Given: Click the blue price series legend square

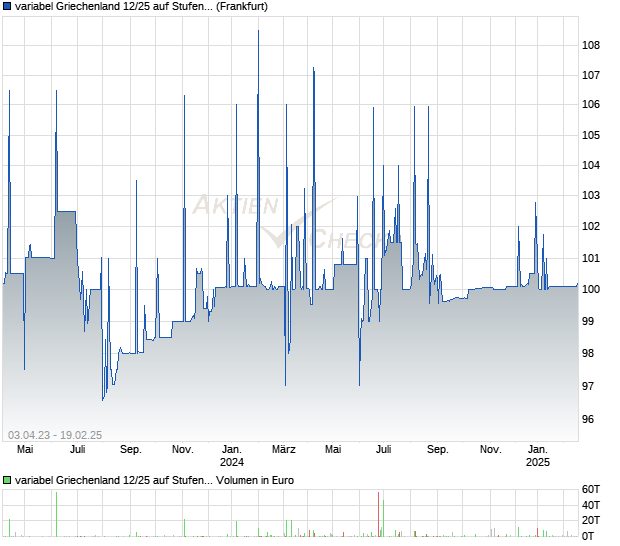Looking at the screenshot, I should (x=8, y=7).
